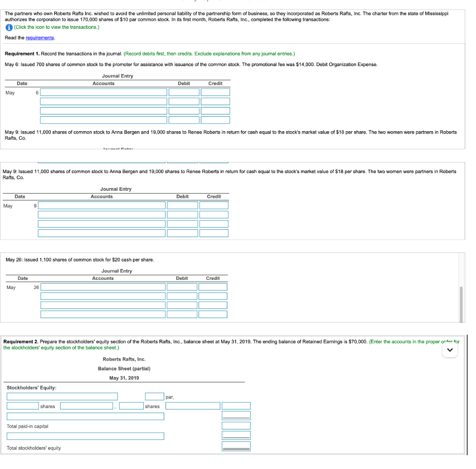The width and height of the screenshot is (476, 469).
Task: Open the requirements link
Action: pos(40,38)
